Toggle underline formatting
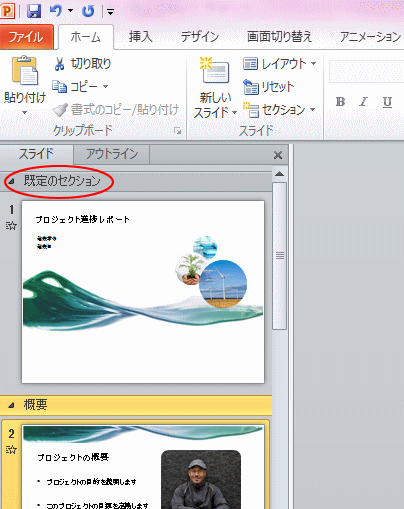 click(x=387, y=102)
